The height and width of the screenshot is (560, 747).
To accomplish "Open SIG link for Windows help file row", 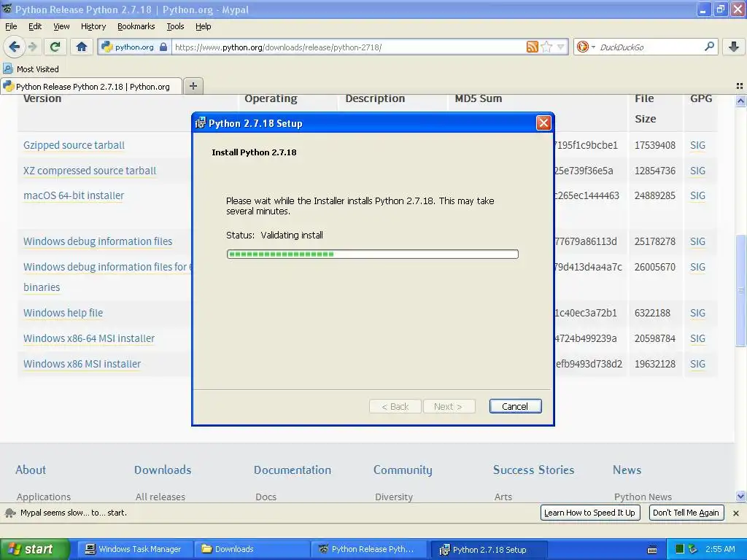I will tap(697, 313).
